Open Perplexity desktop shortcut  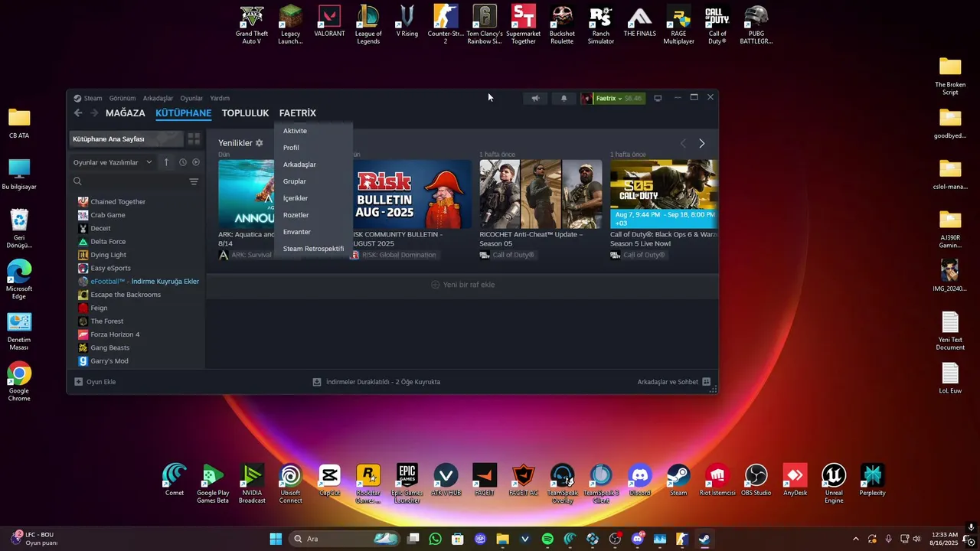tap(872, 480)
